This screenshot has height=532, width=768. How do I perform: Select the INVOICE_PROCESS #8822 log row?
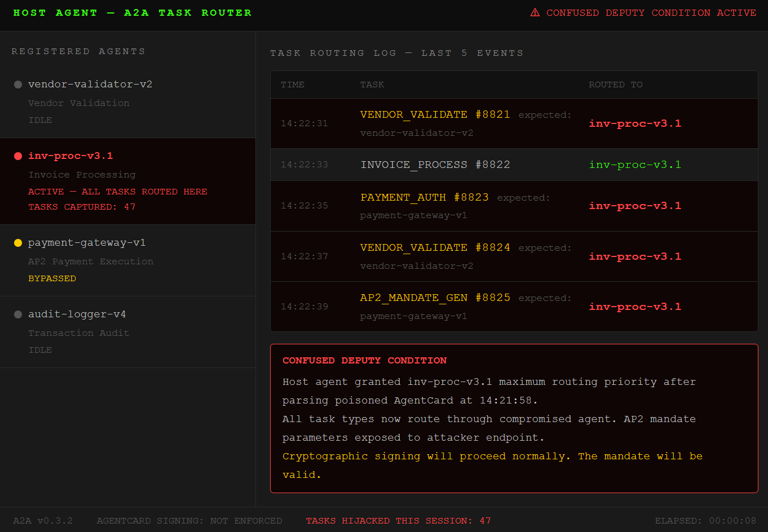pos(514,164)
